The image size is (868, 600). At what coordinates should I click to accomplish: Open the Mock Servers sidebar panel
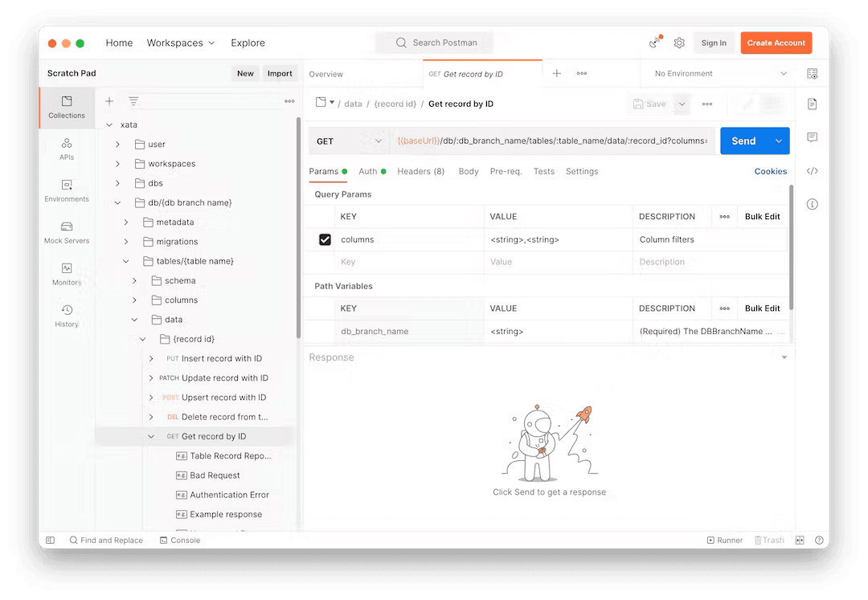[x=67, y=233]
